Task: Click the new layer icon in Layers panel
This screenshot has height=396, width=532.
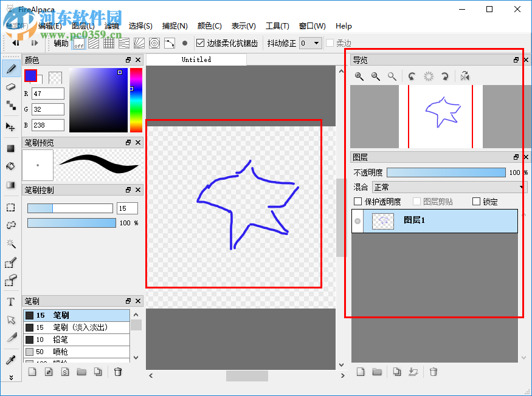Action: 361,371
